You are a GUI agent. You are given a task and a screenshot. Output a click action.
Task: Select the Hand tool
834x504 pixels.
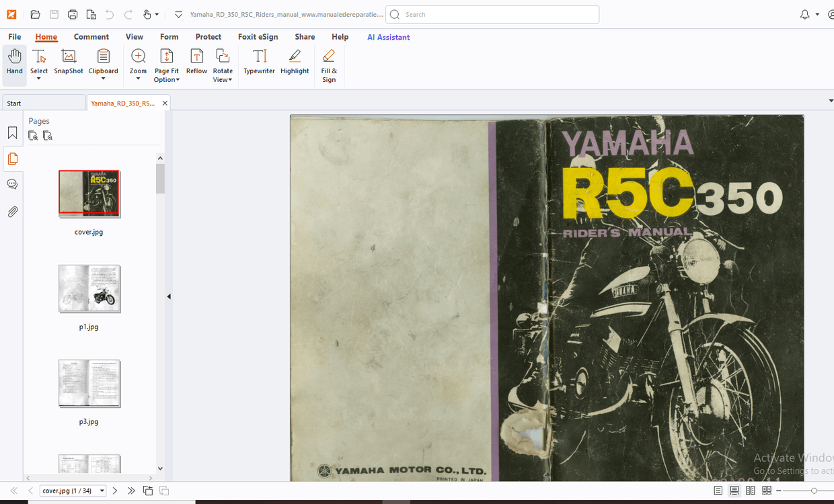(x=14, y=64)
